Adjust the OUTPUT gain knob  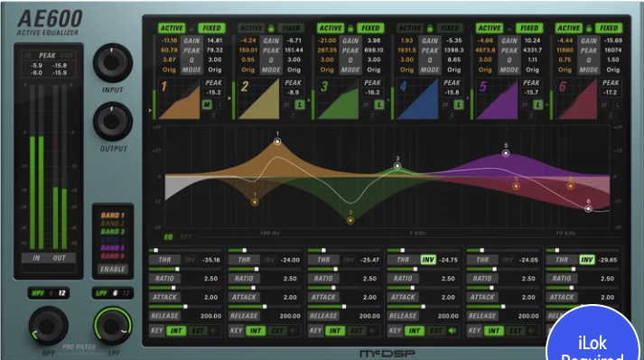pyautogui.click(x=113, y=122)
